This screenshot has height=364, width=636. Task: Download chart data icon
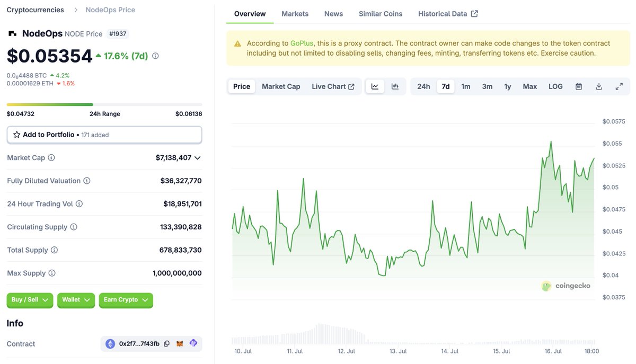coord(599,86)
